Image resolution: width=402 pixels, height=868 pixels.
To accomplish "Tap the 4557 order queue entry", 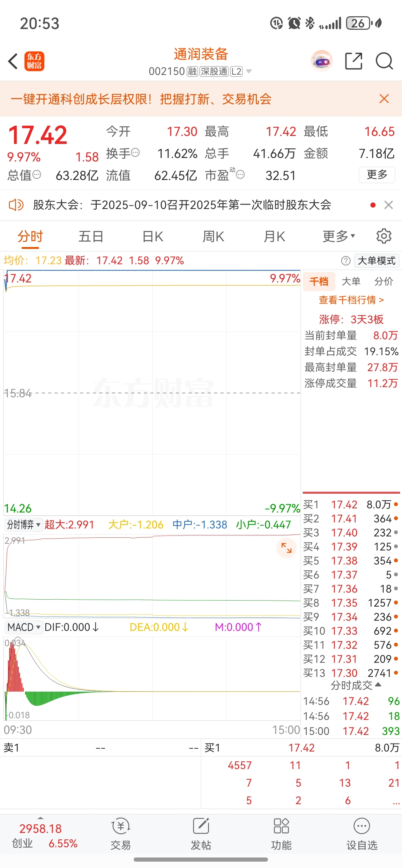I will tap(240, 765).
